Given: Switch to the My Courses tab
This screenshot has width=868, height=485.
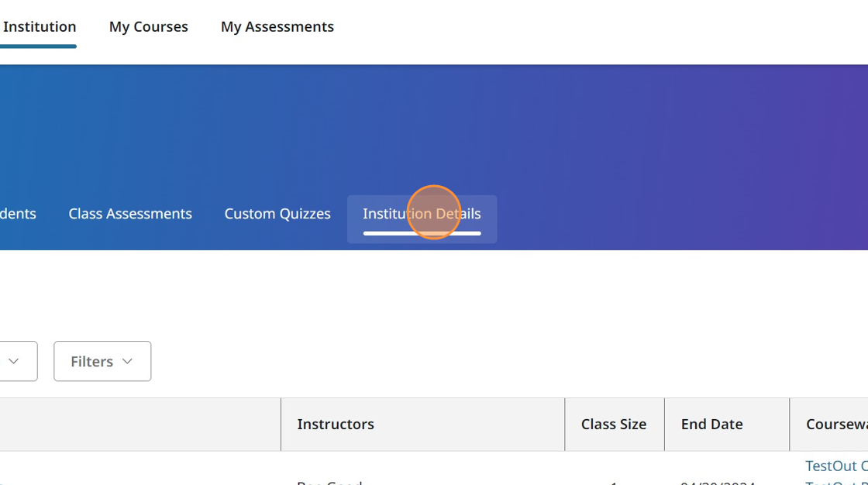Looking at the screenshot, I should [x=148, y=26].
